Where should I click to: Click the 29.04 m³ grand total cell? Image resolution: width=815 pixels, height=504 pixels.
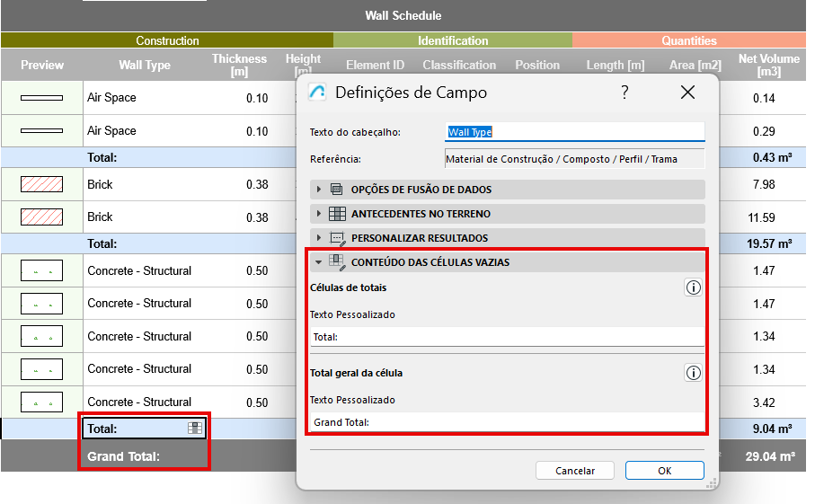pos(770,456)
